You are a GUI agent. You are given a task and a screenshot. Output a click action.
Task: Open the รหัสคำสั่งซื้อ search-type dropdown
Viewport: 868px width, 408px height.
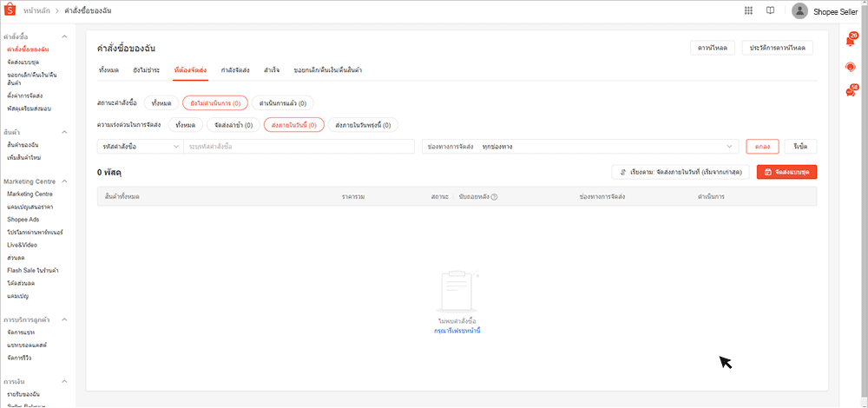pos(141,147)
